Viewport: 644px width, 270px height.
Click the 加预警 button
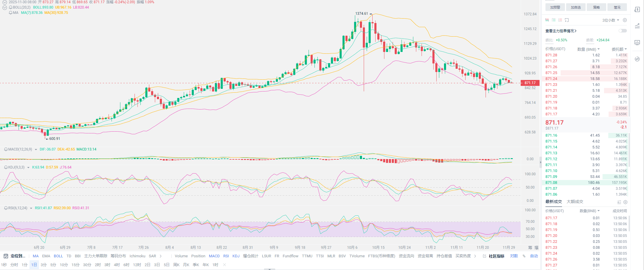[555, 7]
